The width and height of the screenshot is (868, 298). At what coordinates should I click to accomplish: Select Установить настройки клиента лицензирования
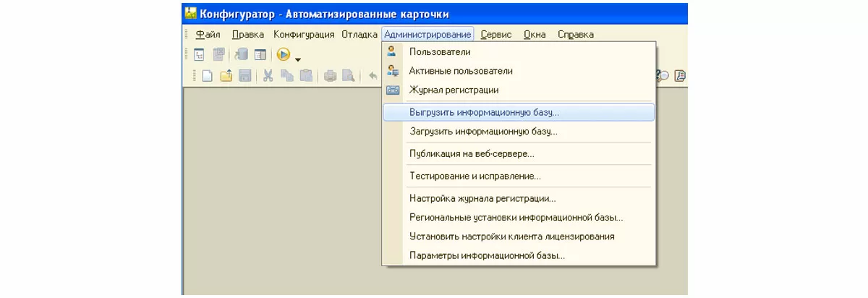[x=519, y=237]
